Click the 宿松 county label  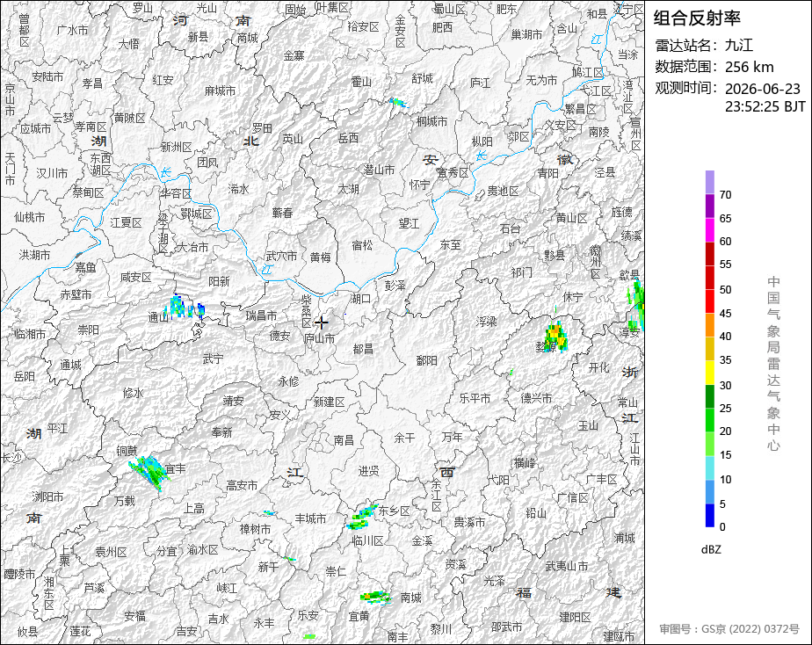pos(362,245)
